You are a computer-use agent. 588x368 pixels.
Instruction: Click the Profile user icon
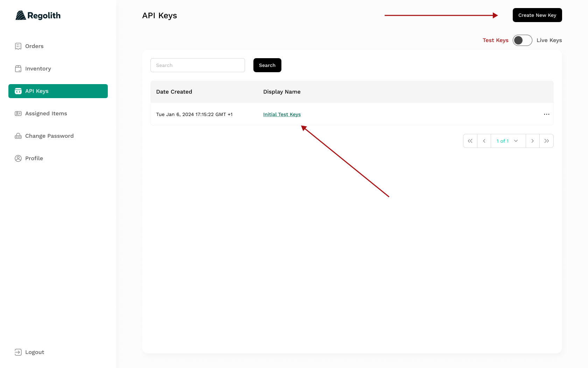(x=18, y=158)
